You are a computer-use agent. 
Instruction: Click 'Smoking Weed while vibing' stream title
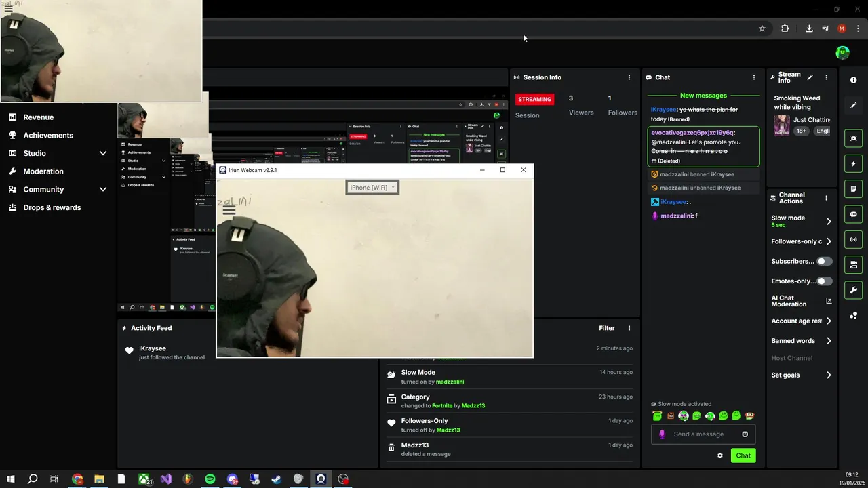pyautogui.click(x=797, y=102)
